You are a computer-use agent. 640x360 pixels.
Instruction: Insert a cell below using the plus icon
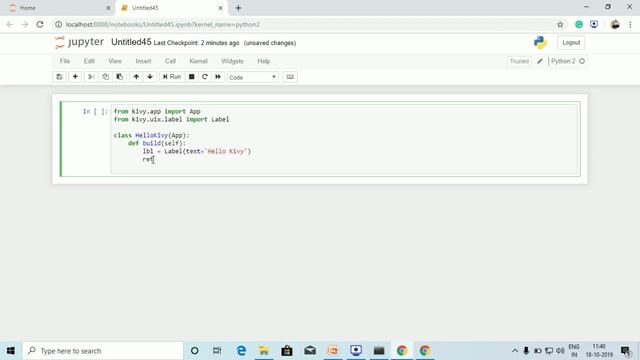coord(75,77)
